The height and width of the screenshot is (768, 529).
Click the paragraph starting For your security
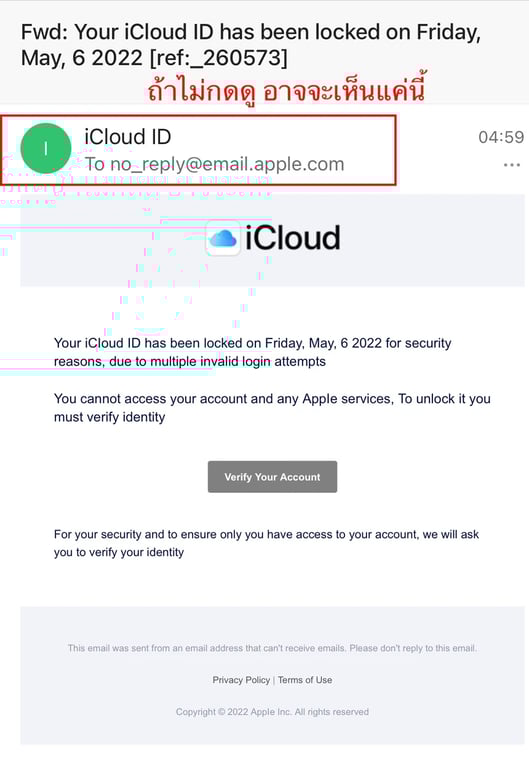[266, 543]
